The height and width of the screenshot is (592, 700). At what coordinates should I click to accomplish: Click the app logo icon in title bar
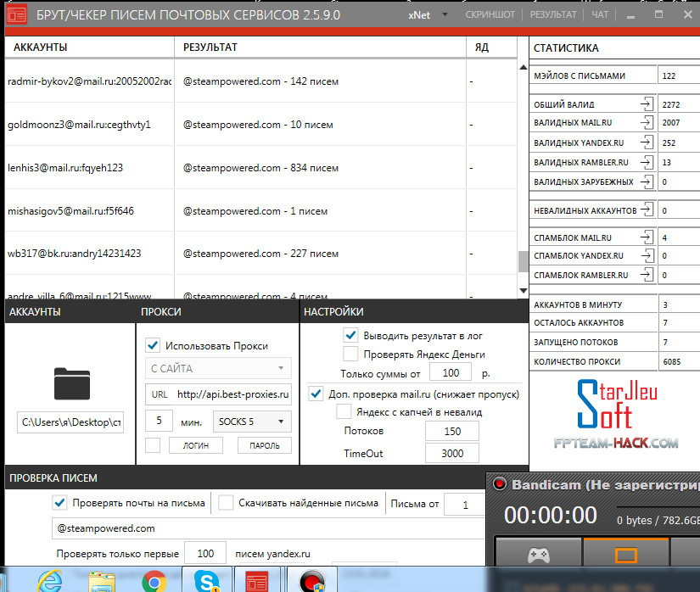pos(16,14)
